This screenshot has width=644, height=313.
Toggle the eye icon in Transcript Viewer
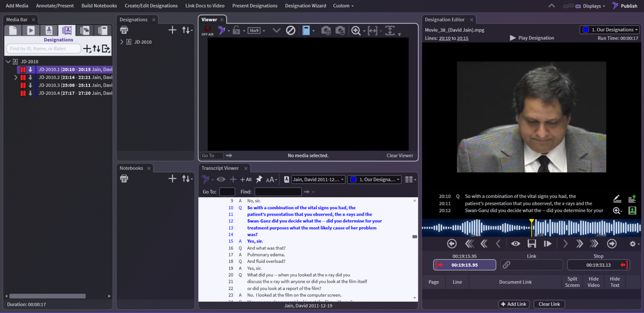click(221, 179)
